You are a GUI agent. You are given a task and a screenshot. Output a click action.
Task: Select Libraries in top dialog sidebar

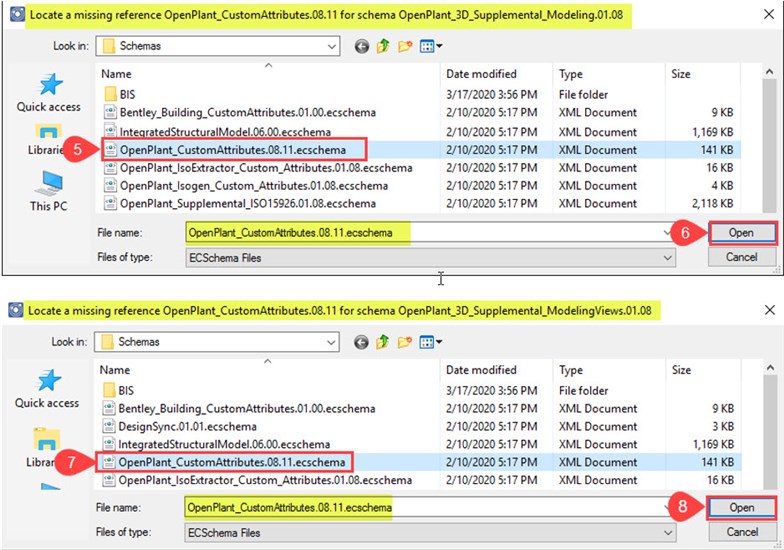tap(46, 140)
